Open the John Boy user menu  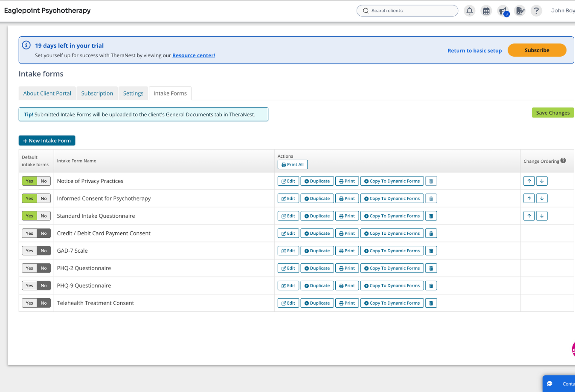(563, 11)
